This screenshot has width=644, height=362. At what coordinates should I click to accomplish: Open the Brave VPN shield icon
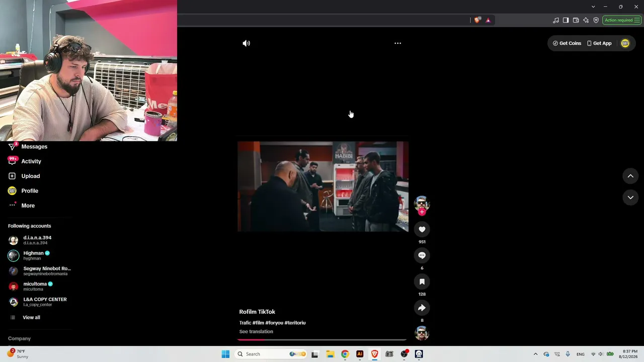596,20
